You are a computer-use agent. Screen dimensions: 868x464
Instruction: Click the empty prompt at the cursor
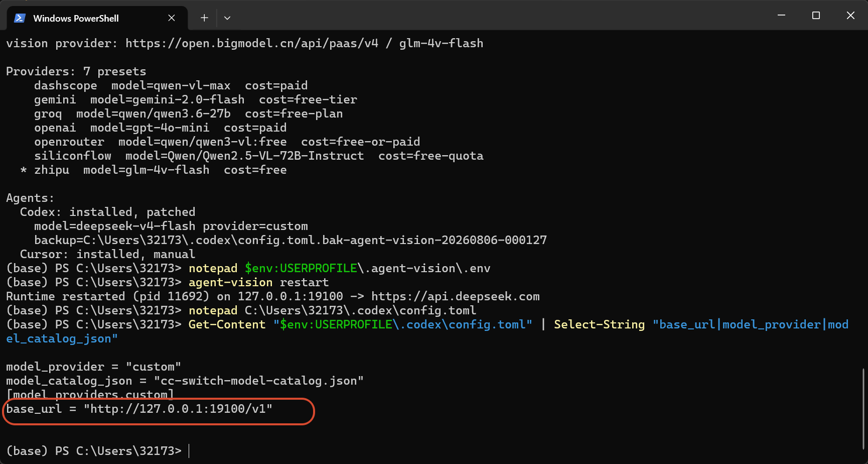[189, 451]
